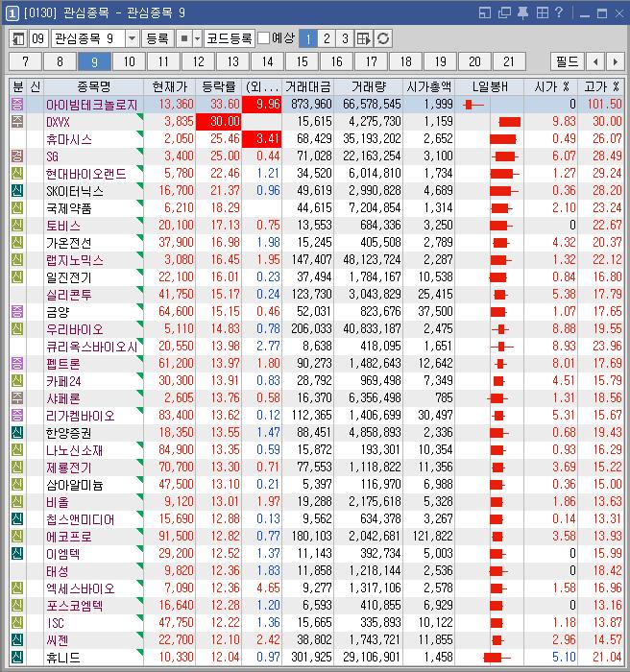
Task: Click the column layout icon next to page 3
Action: (364, 39)
